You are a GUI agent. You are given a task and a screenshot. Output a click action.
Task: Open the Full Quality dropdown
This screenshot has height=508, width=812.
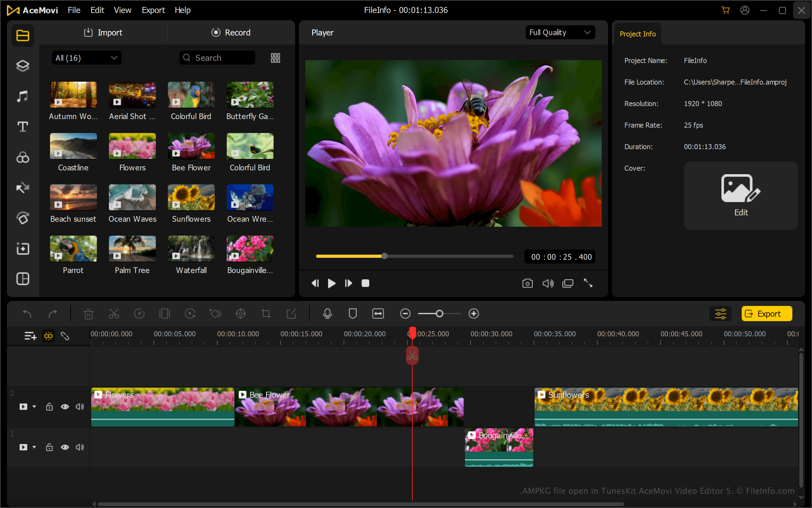tap(560, 32)
